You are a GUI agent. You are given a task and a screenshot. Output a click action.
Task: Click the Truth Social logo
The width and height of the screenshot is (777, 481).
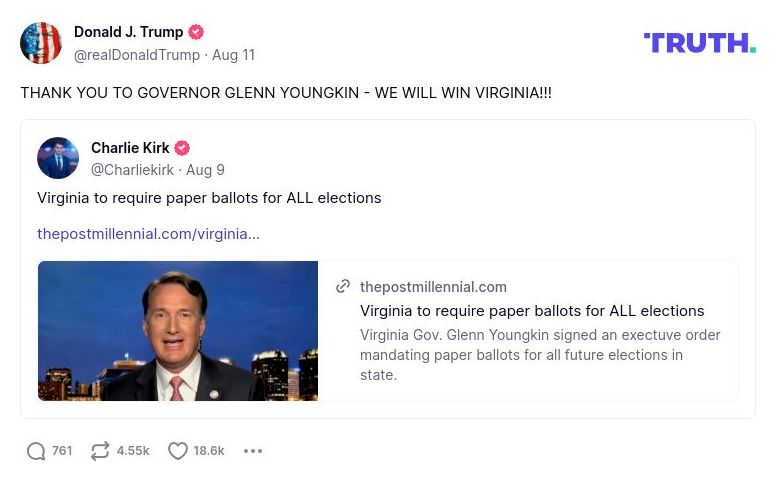[699, 42]
